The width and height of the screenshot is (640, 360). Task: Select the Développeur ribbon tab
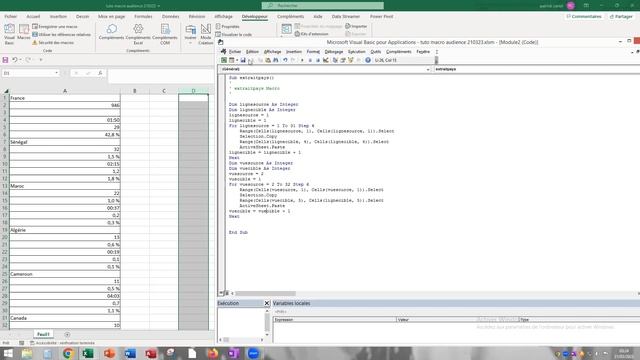point(255,17)
